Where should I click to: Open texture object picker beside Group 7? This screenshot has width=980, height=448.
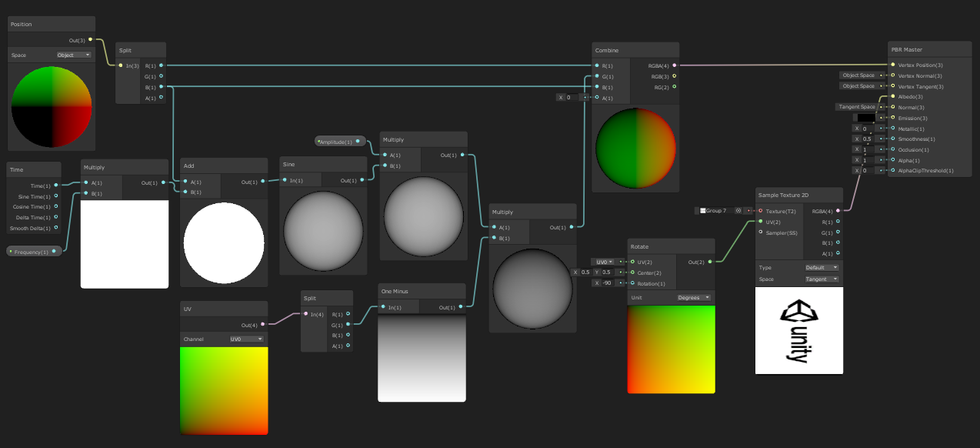pyautogui.click(x=738, y=210)
